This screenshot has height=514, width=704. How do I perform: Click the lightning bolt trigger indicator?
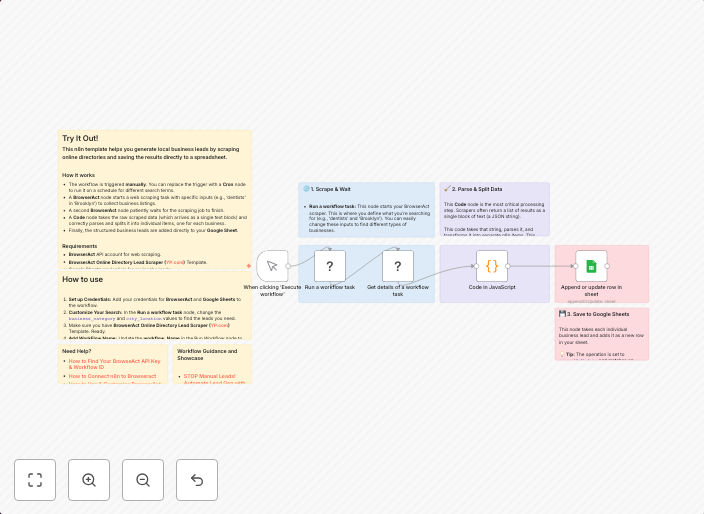click(x=249, y=266)
